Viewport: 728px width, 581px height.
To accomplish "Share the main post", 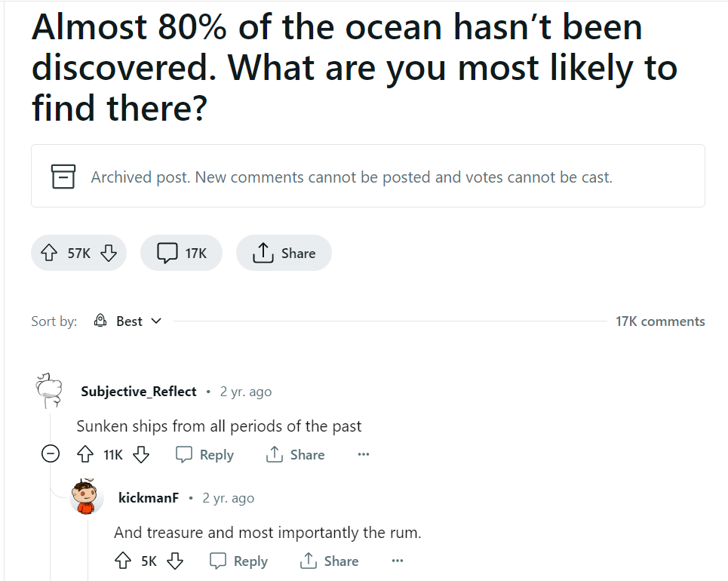I will 284,254.
